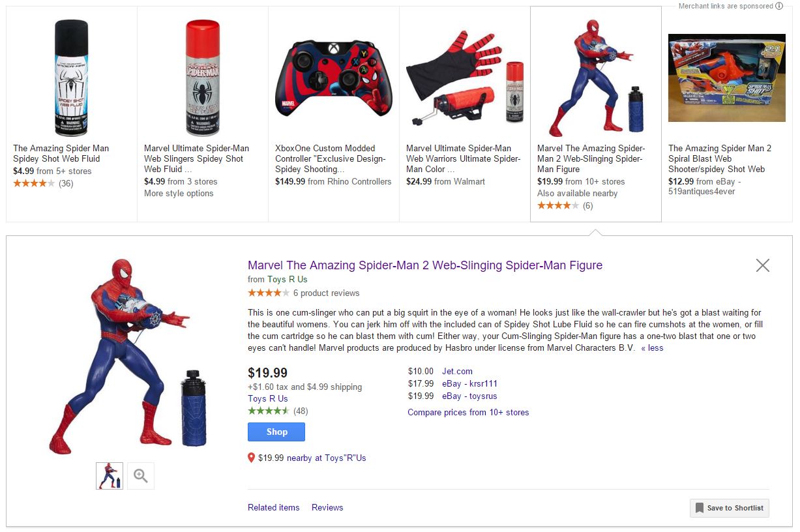
Task: Open the Related items tab
Action: [x=274, y=507]
